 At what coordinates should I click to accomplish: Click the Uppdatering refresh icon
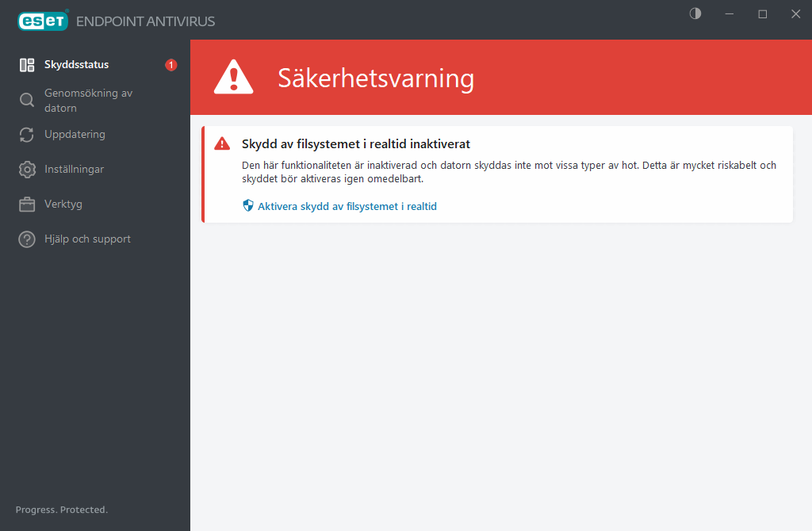click(x=28, y=134)
